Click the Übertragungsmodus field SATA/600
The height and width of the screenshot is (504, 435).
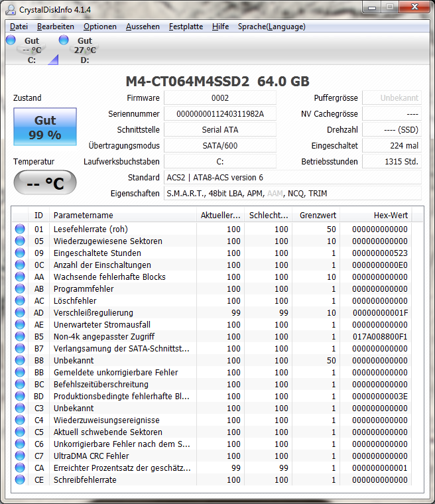pos(220,146)
